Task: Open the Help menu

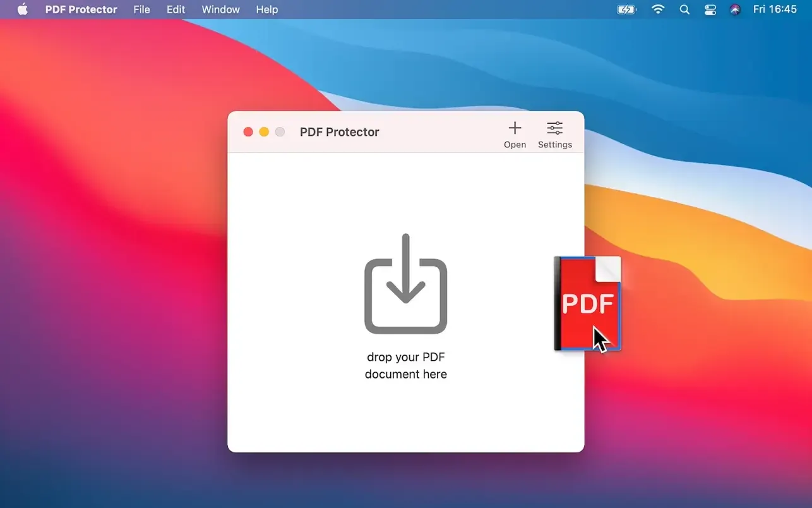Action: [266, 9]
